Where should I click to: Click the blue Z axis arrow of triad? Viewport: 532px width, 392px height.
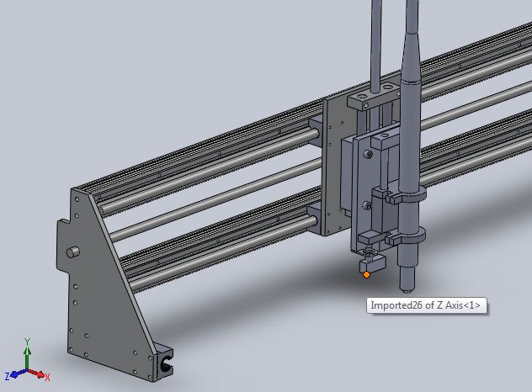pyautogui.click(x=11, y=375)
